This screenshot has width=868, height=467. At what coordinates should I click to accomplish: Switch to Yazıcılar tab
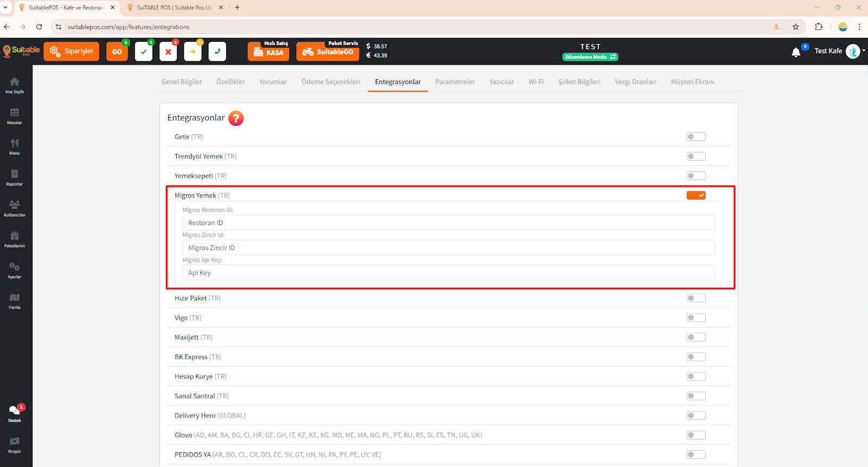tap(502, 82)
